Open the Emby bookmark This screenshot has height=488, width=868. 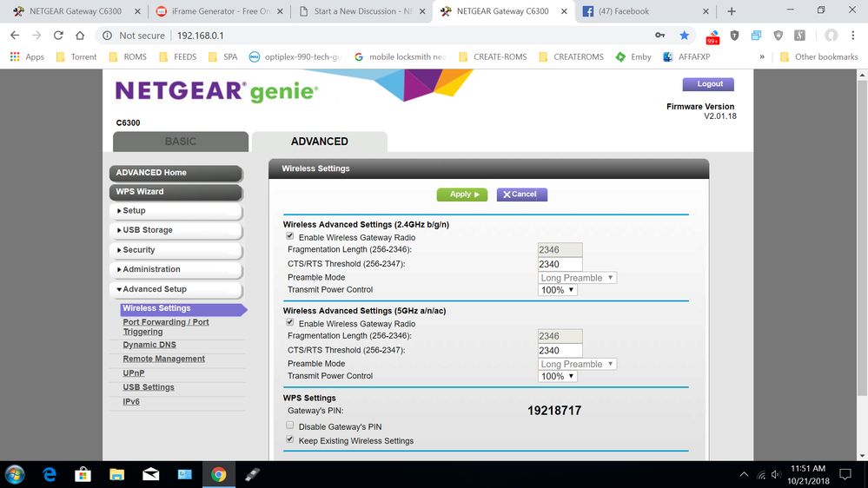pyautogui.click(x=633, y=56)
